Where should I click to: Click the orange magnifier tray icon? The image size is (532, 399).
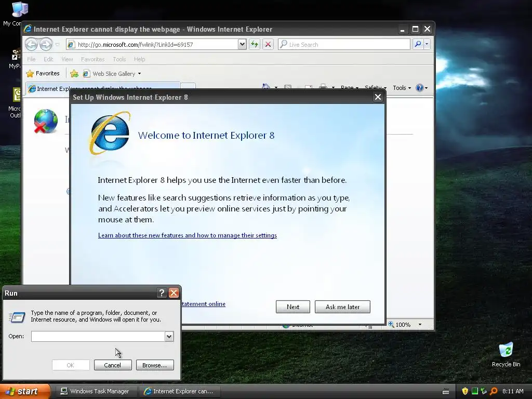(494, 391)
